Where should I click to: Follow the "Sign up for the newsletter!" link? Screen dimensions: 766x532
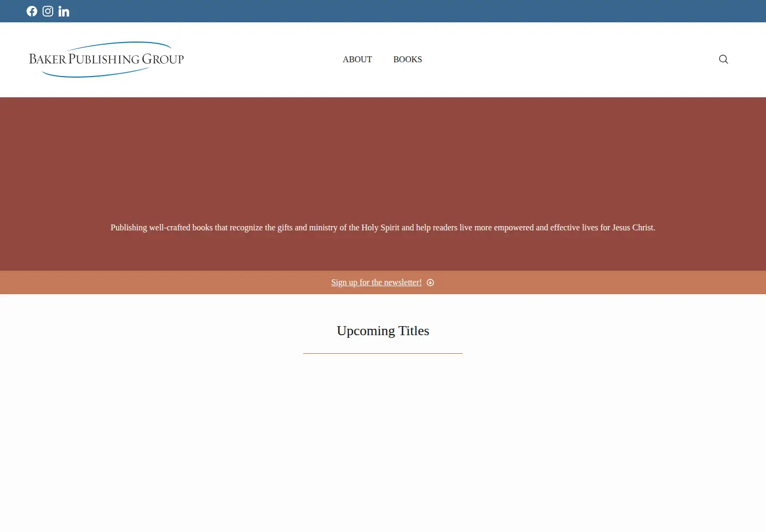[377, 282]
